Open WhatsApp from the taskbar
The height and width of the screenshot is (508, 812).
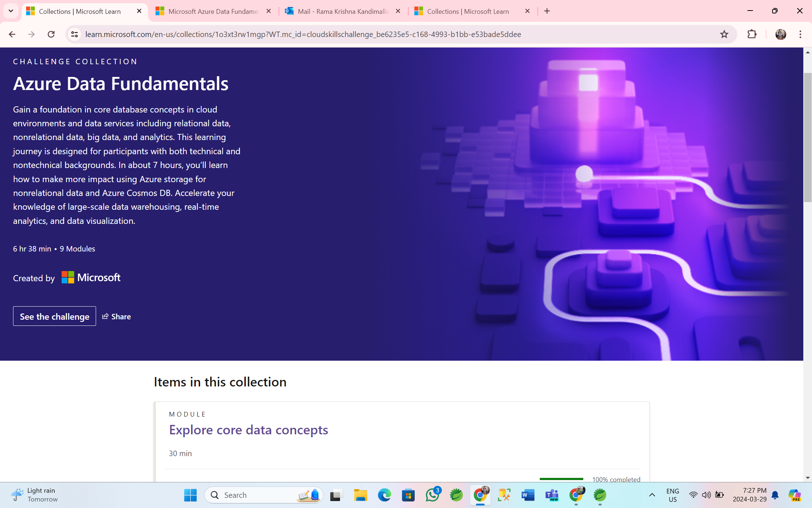coord(432,495)
